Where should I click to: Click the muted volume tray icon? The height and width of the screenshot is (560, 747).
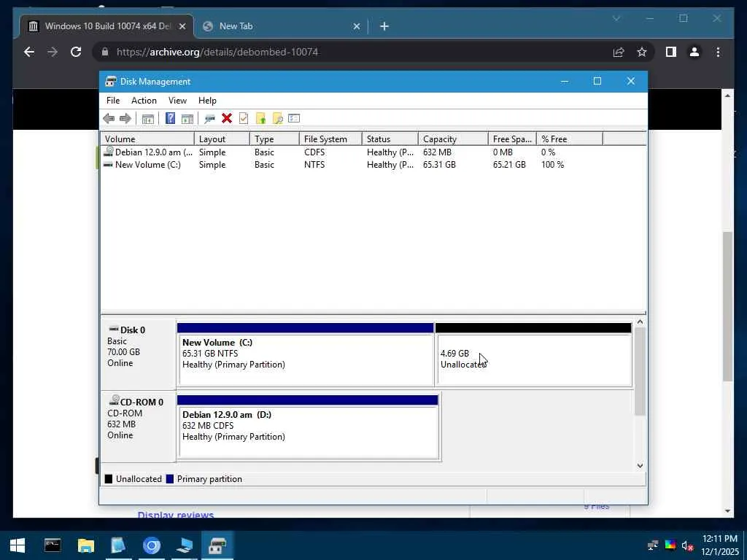(x=687, y=545)
